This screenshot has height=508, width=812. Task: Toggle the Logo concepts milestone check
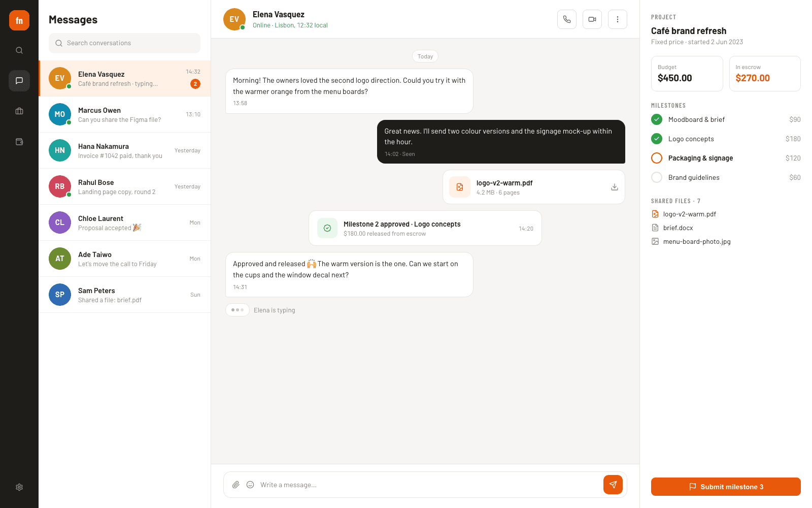pyautogui.click(x=657, y=139)
